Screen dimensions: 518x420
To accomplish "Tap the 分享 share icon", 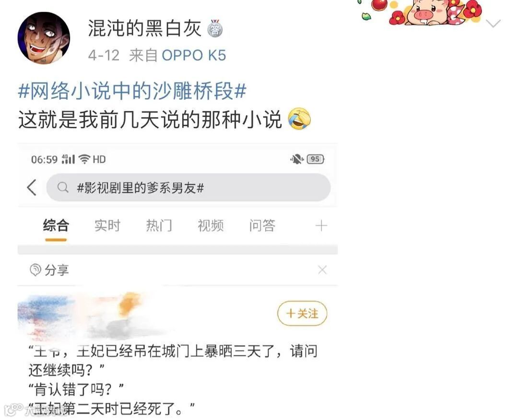I will (35, 270).
